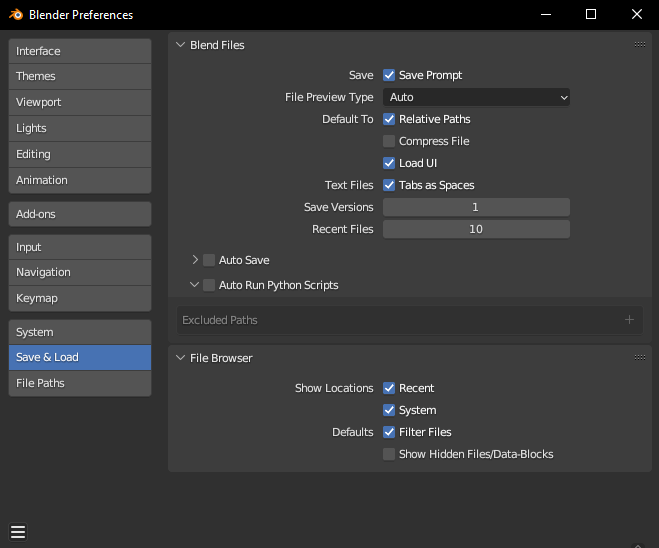Toggle the Save Prompt checkbox

(389, 75)
